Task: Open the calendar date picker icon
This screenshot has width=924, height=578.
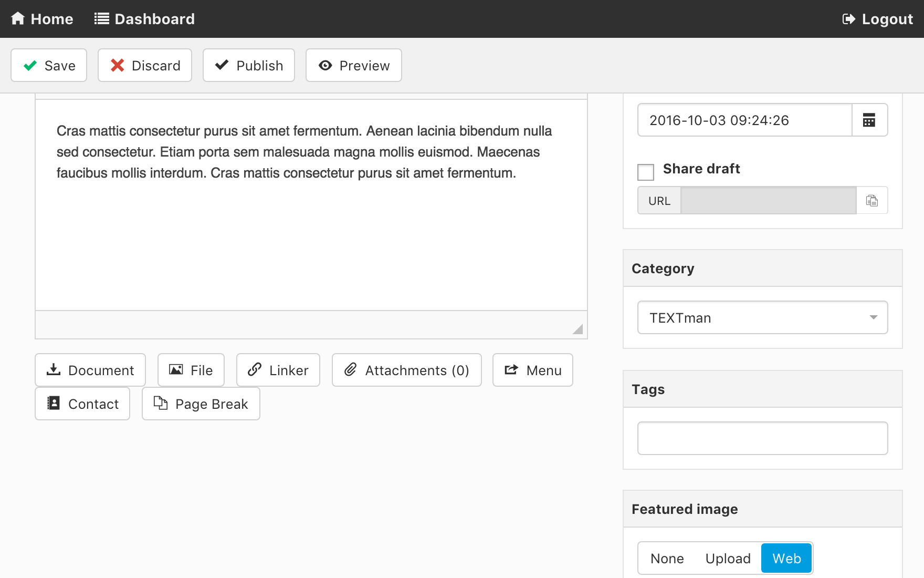Action: click(x=869, y=120)
